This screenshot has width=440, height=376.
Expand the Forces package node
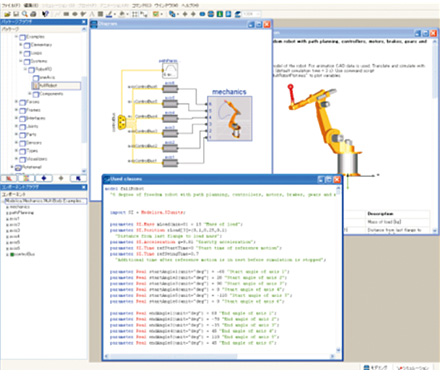pos(16,101)
